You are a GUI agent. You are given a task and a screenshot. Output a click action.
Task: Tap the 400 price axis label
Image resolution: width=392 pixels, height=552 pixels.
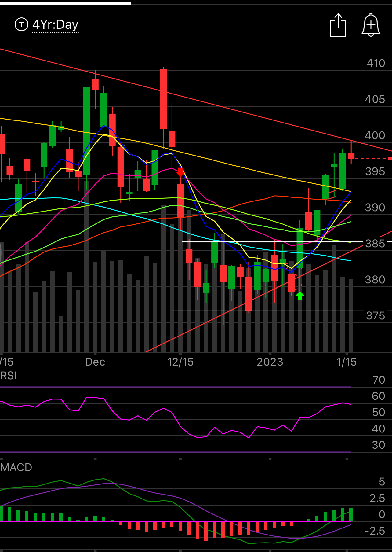[375, 135]
